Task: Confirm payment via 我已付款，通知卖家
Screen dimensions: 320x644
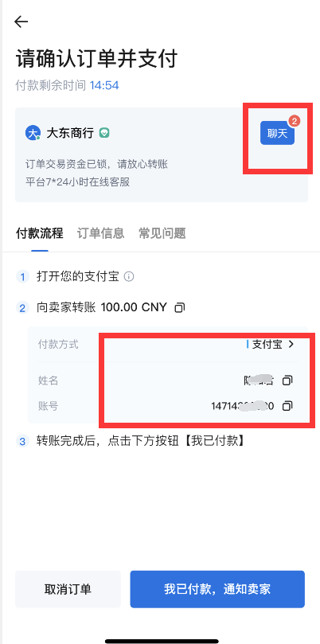Action: [x=217, y=589]
